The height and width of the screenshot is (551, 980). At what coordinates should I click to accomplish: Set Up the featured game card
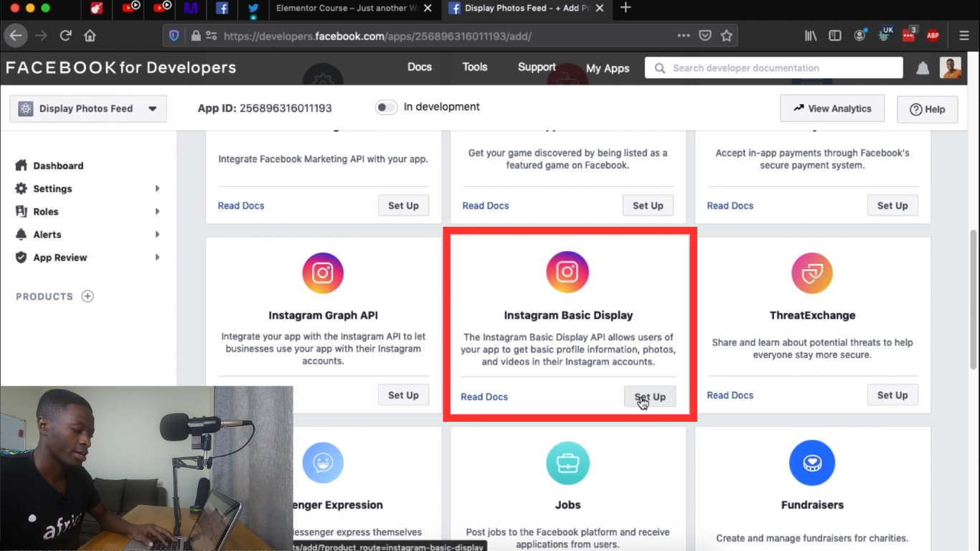tap(648, 205)
